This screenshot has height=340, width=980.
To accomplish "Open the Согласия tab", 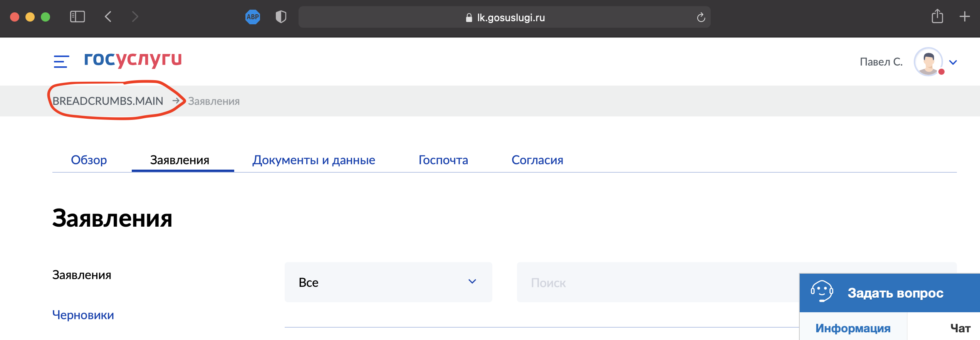I will coord(537,160).
